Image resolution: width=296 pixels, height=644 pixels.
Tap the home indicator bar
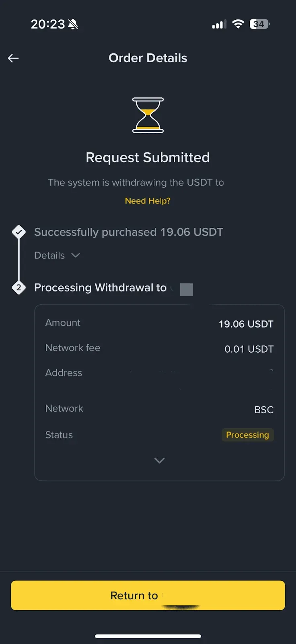pyautogui.click(x=148, y=636)
